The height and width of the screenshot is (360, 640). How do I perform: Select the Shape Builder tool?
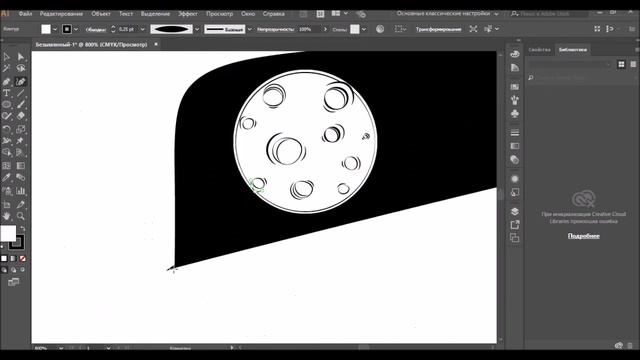[x=7, y=153]
